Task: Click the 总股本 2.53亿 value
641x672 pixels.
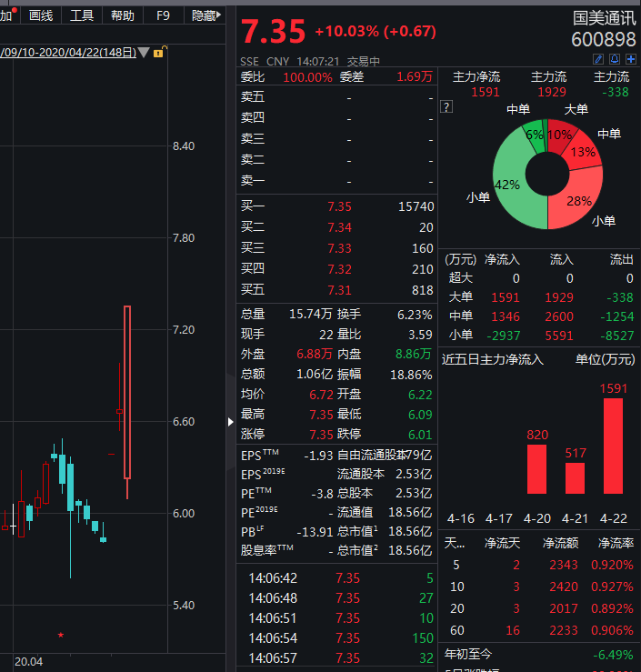Action: [x=414, y=493]
